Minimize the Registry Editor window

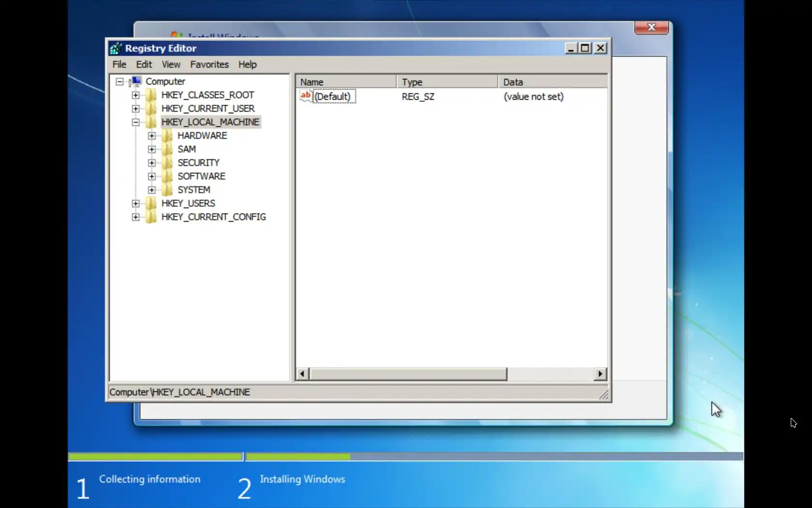tap(571, 48)
